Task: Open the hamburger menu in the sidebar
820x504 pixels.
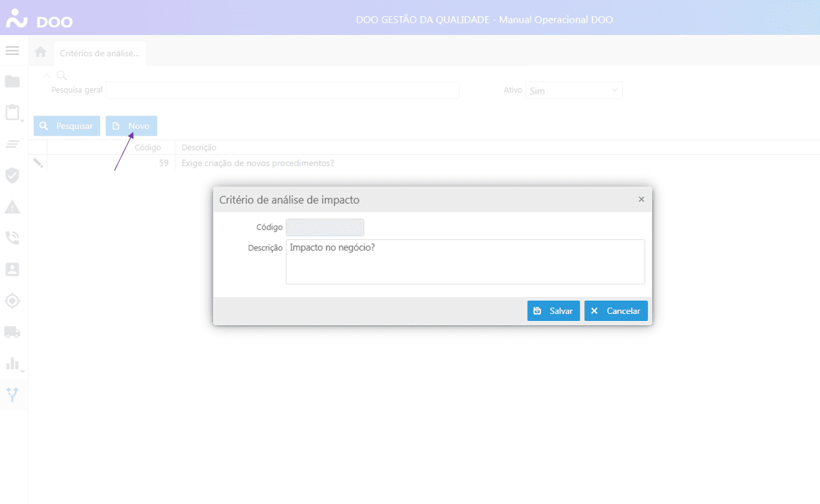Action: pyautogui.click(x=12, y=51)
